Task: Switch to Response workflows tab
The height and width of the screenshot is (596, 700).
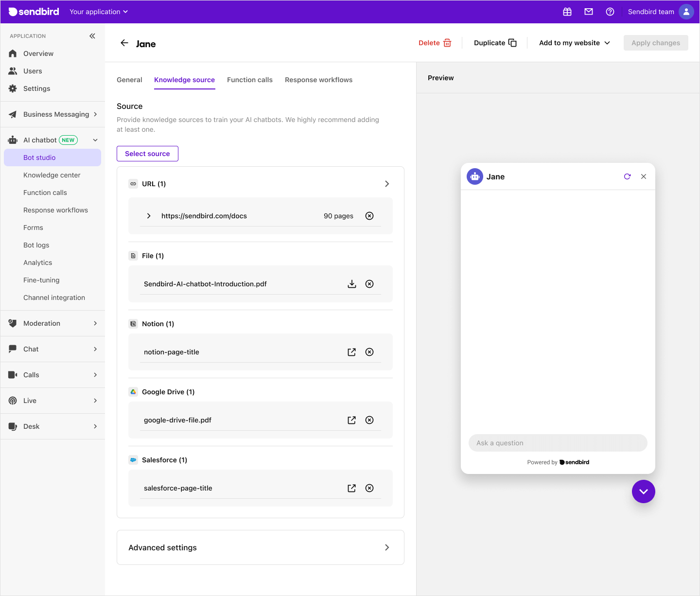Action: pos(319,80)
